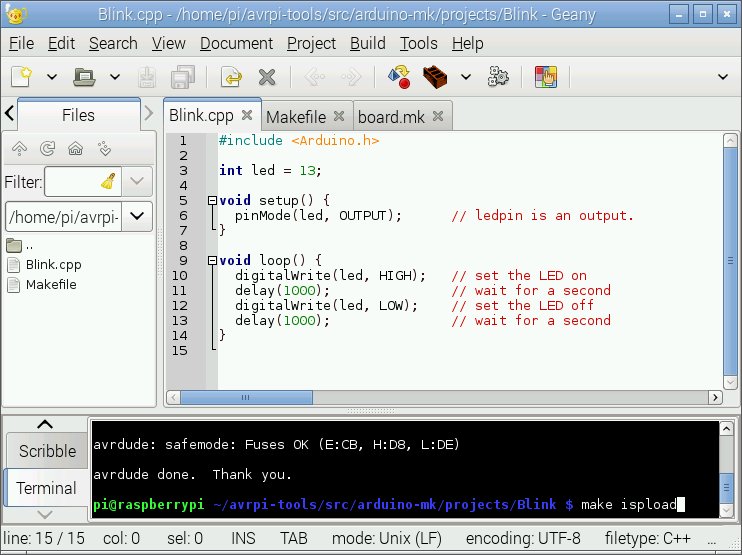
Task: Go to home directory in Files sidebar
Action: click(75, 149)
